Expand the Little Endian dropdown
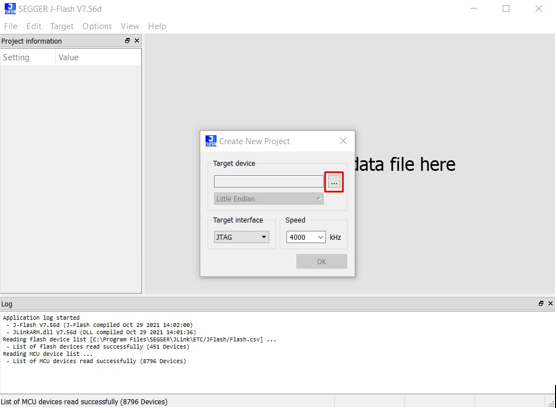Screen dimensions: 557x413 (x=269, y=199)
